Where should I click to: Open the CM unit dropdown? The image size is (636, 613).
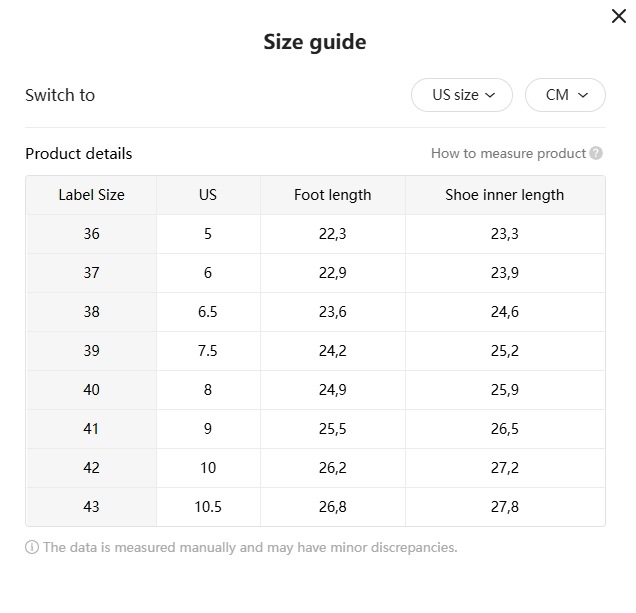[565, 95]
